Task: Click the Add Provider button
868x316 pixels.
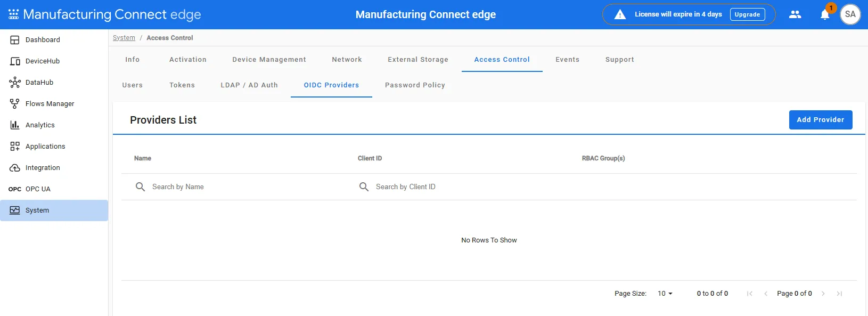Action: click(x=821, y=120)
